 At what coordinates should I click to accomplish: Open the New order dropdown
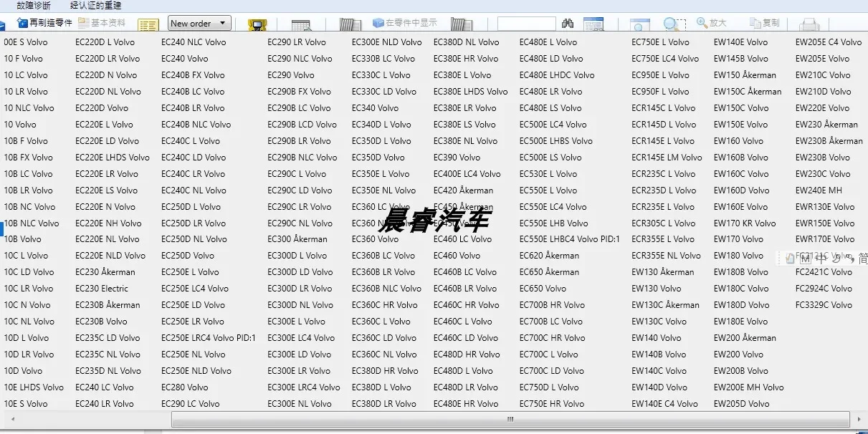[x=199, y=24]
